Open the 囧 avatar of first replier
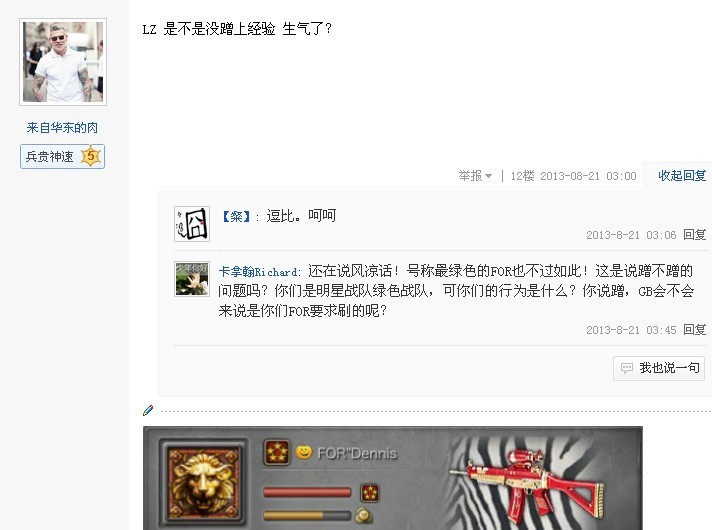 [192, 224]
